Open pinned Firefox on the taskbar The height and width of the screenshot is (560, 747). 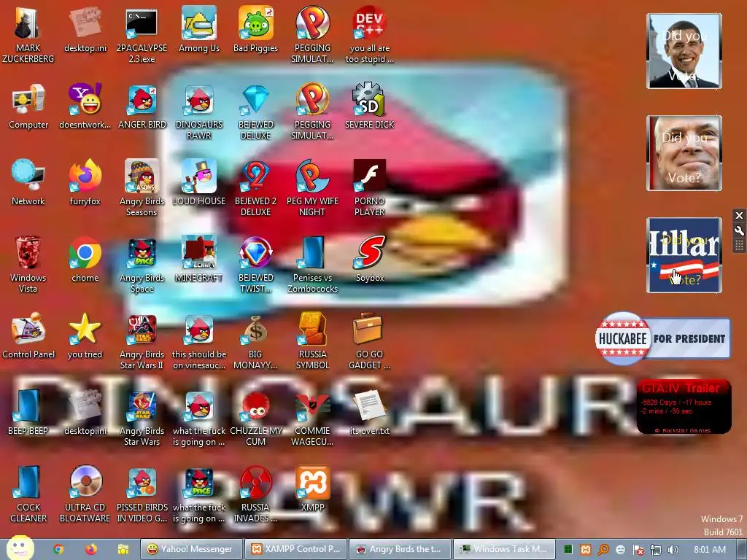tap(91, 549)
